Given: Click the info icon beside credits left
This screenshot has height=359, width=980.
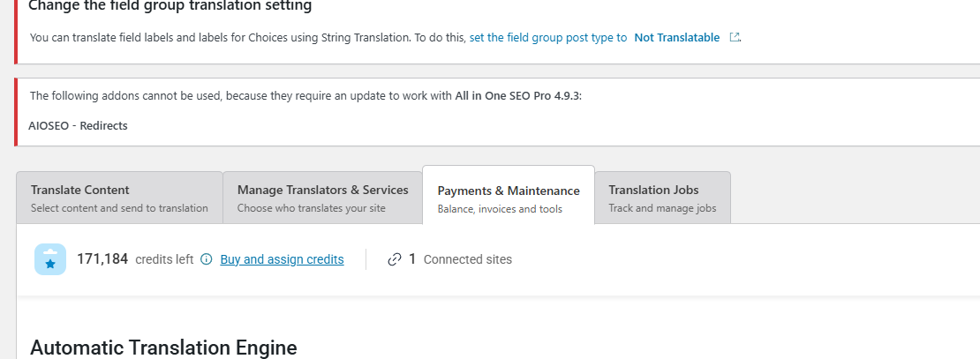Looking at the screenshot, I should 207,259.
